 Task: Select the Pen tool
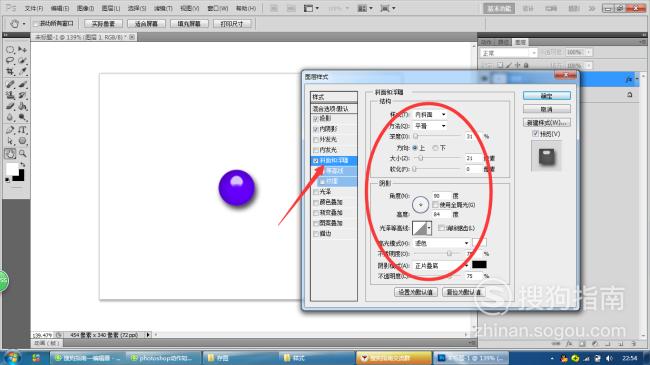[x=10, y=130]
